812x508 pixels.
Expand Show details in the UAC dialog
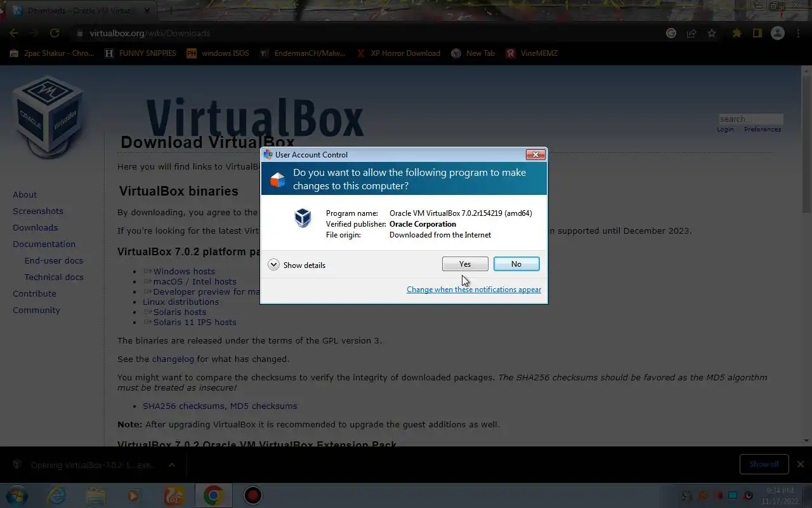297,265
